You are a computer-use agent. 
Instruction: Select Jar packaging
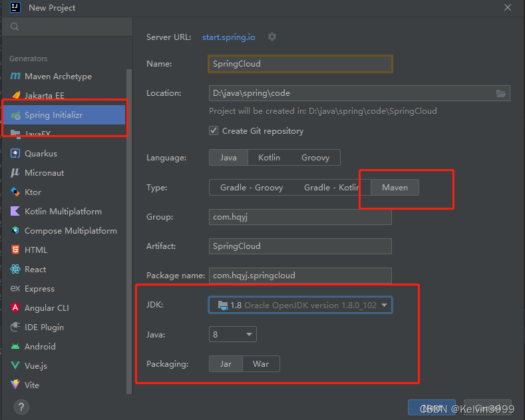(226, 364)
